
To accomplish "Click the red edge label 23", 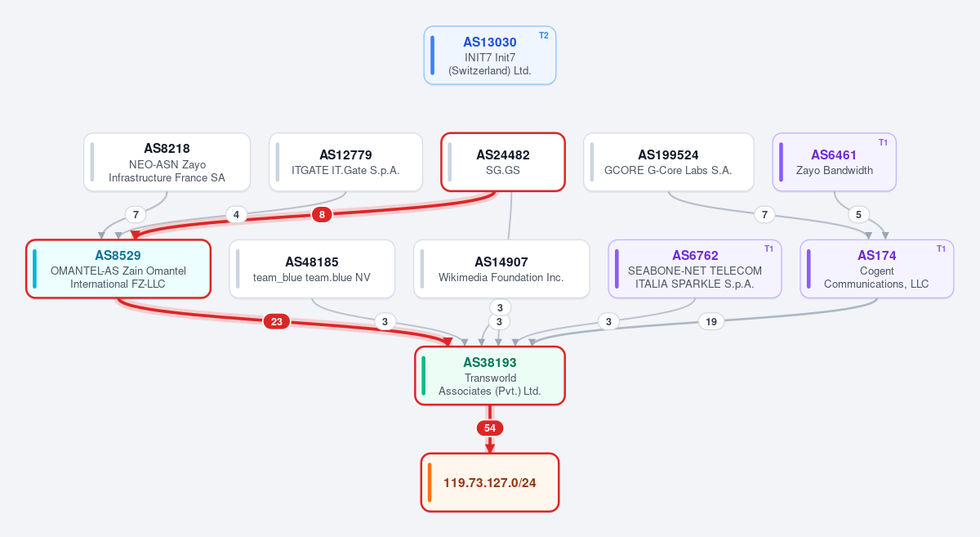I will tap(276, 321).
